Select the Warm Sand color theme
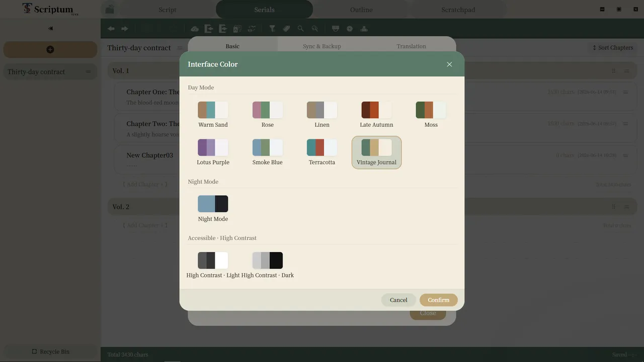 [213, 115]
